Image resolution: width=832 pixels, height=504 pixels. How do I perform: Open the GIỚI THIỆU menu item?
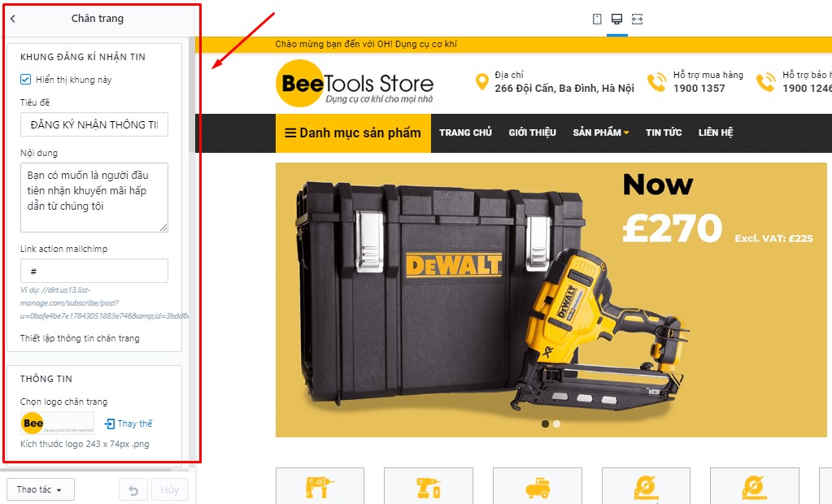pyautogui.click(x=532, y=133)
